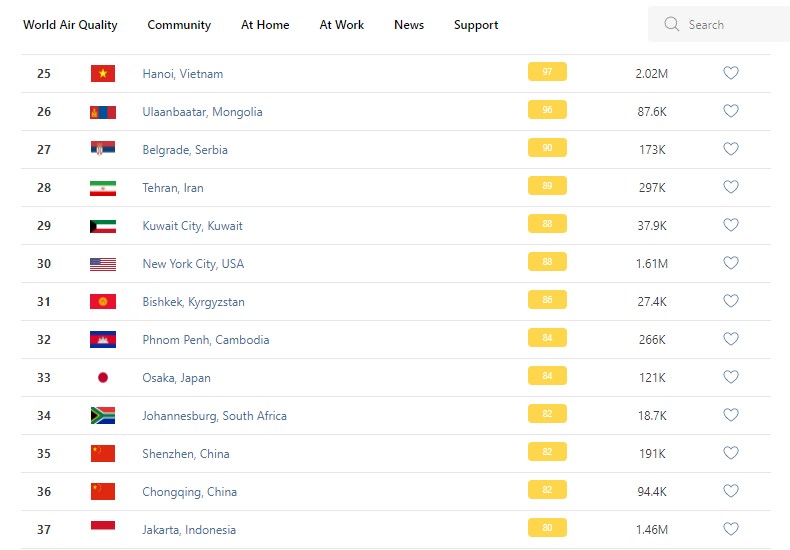Click the Vietnam flag icon

103,74
